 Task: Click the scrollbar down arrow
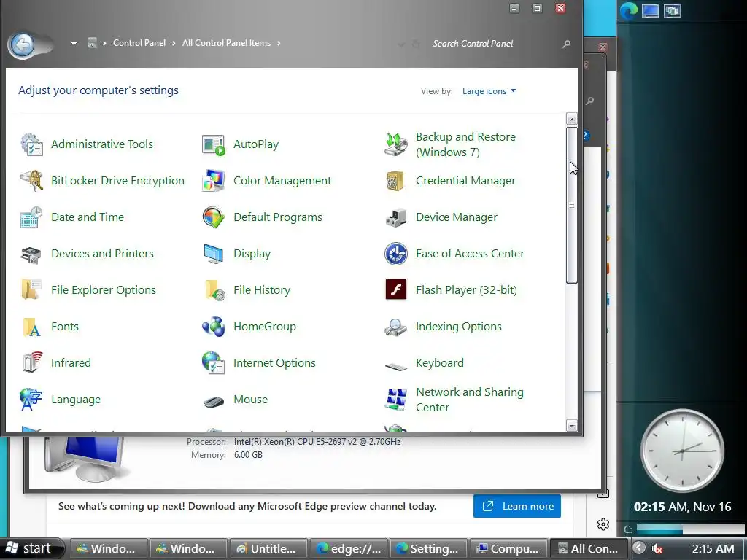[572, 426]
